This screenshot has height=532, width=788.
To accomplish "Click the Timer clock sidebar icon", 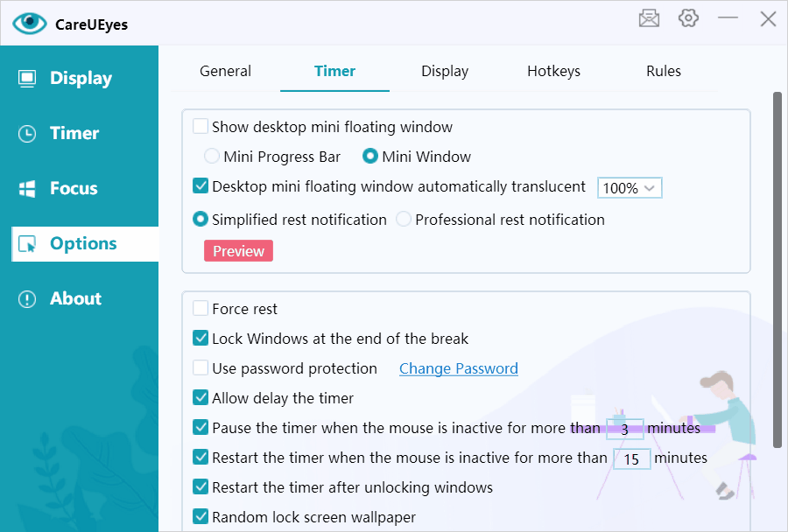I will pyautogui.click(x=27, y=134).
